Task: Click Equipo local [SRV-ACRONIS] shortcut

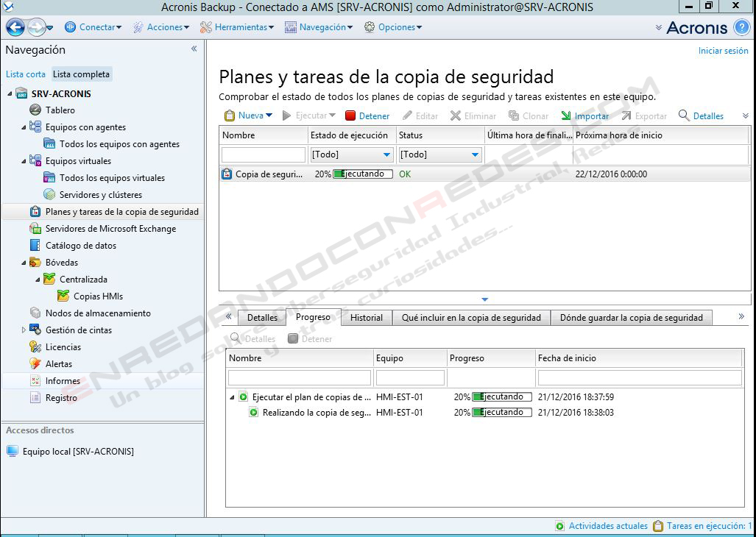Action: pyautogui.click(x=78, y=451)
